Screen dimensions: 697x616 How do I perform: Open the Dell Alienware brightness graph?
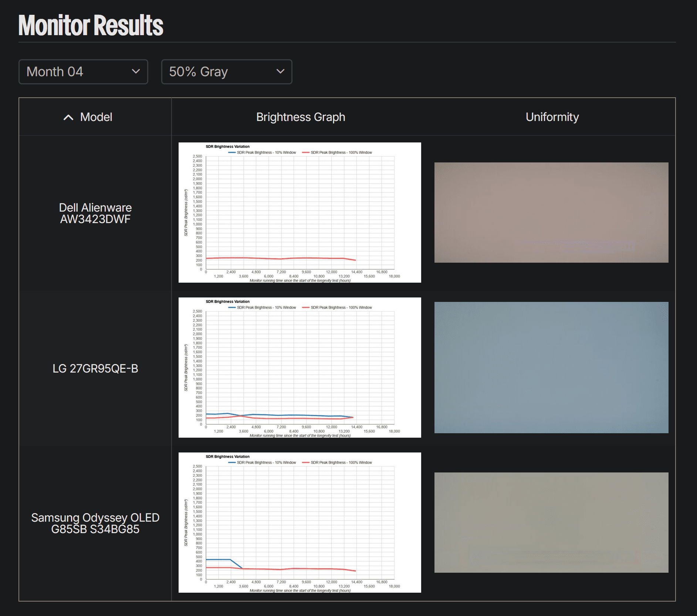(x=300, y=213)
